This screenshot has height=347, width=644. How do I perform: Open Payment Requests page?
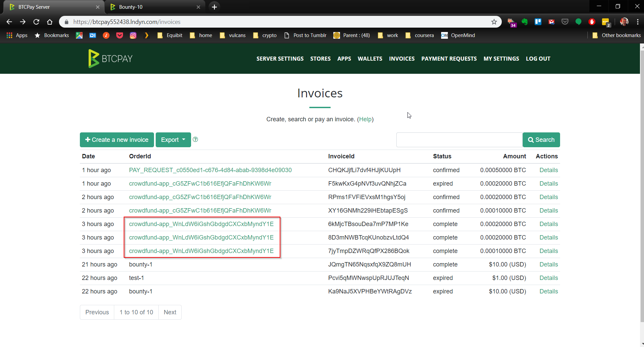click(x=449, y=59)
